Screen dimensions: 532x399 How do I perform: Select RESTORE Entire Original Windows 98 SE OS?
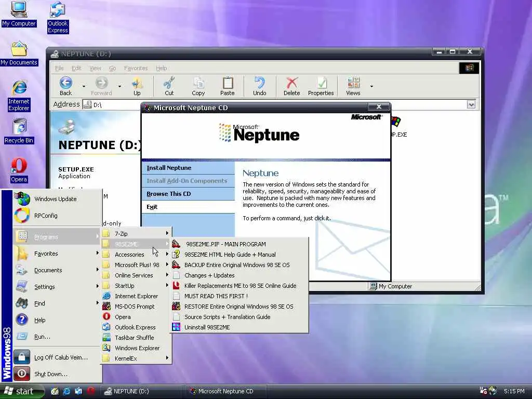click(x=240, y=307)
